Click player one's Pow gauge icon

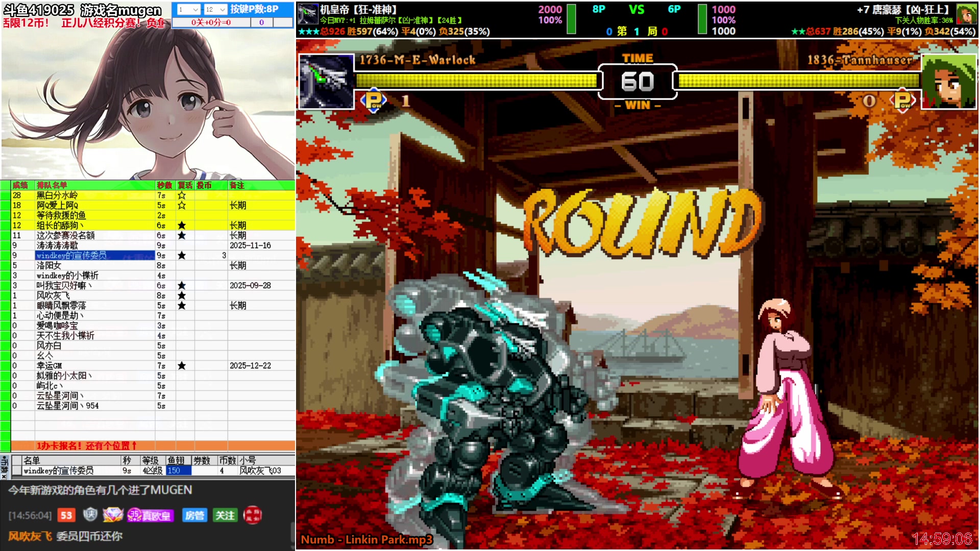click(374, 99)
